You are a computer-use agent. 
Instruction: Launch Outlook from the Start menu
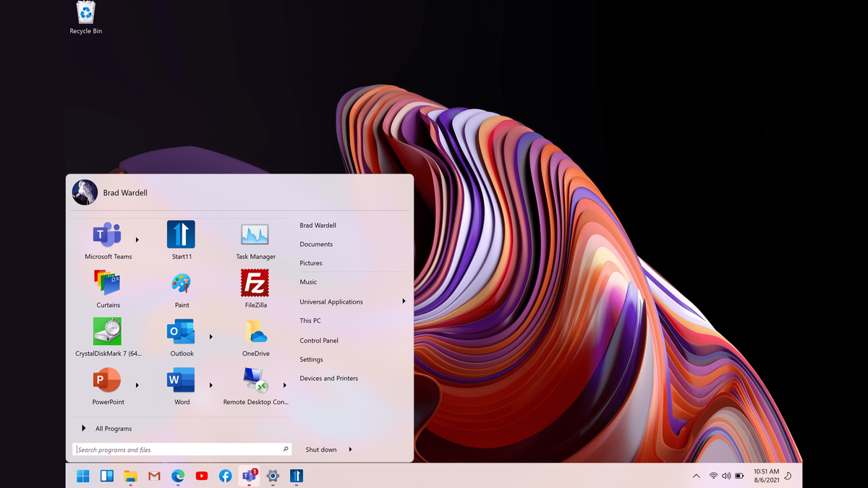point(182,337)
